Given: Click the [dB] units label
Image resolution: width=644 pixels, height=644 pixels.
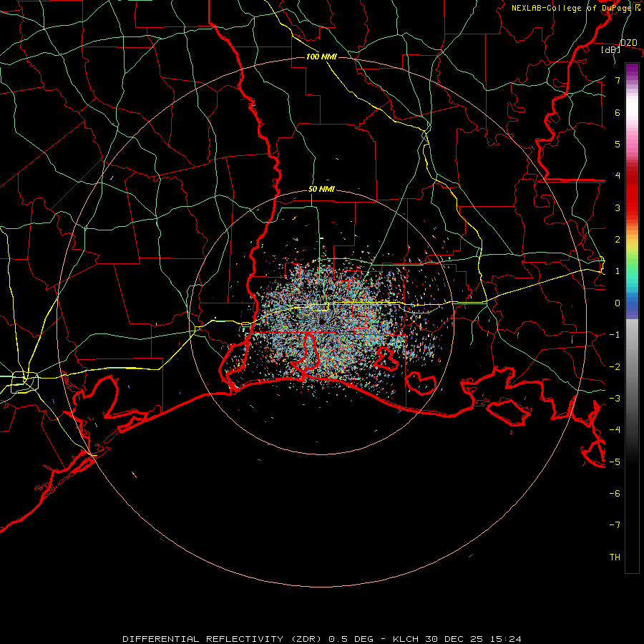Looking at the screenshot, I should pos(611,50).
